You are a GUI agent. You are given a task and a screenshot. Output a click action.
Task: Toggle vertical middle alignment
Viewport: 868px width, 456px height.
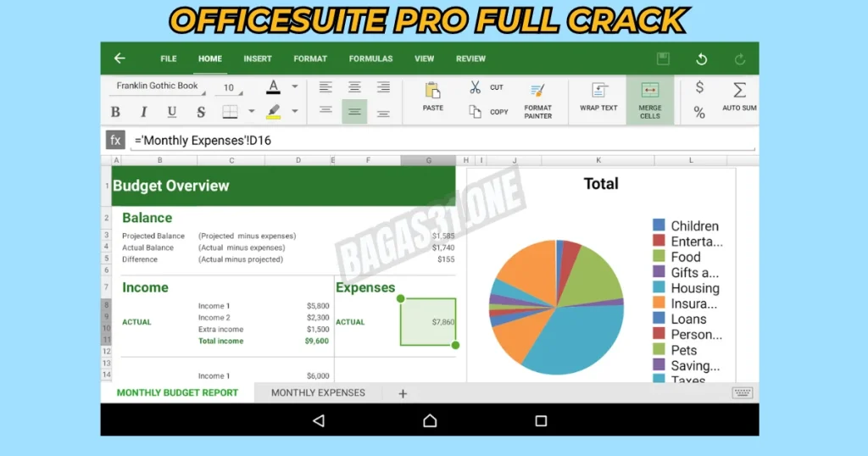(x=354, y=112)
